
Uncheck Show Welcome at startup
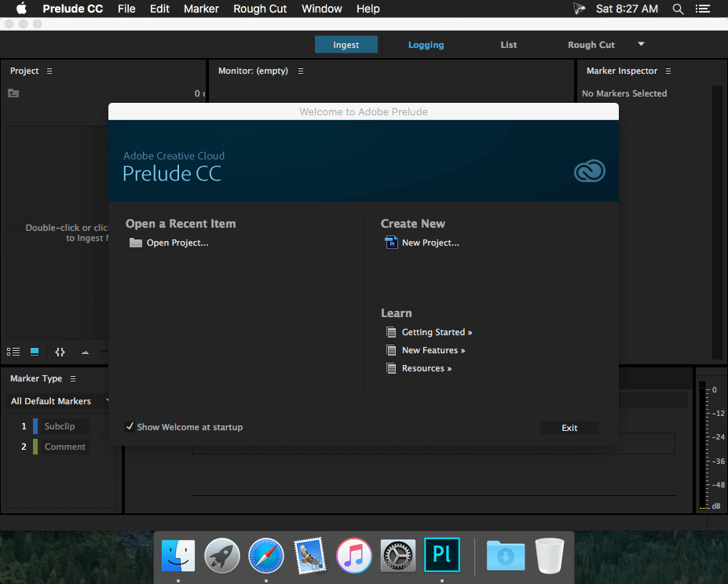pos(130,426)
